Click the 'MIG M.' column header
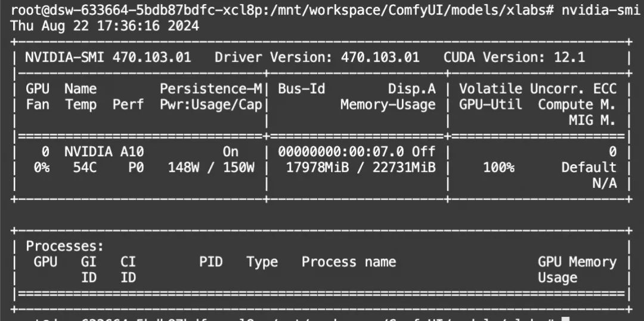Screen dimensions: 644x321 coord(593,121)
